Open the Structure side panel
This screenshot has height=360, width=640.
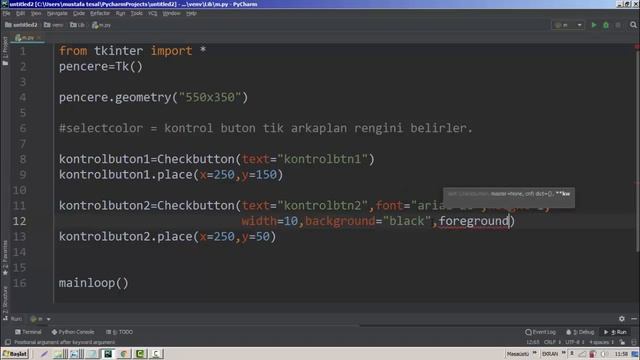point(5,303)
